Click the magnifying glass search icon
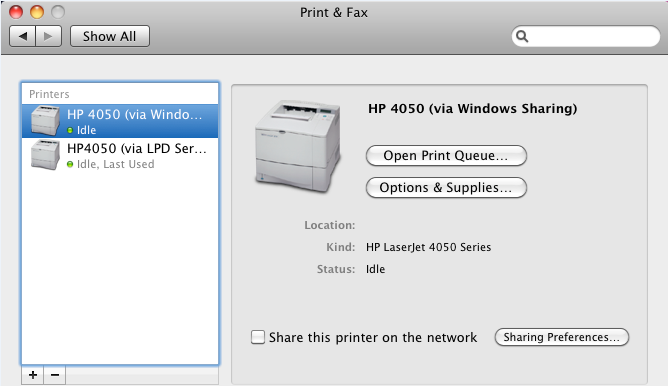The height and width of the screenshot is (386, 668). (x=522, y=36)
